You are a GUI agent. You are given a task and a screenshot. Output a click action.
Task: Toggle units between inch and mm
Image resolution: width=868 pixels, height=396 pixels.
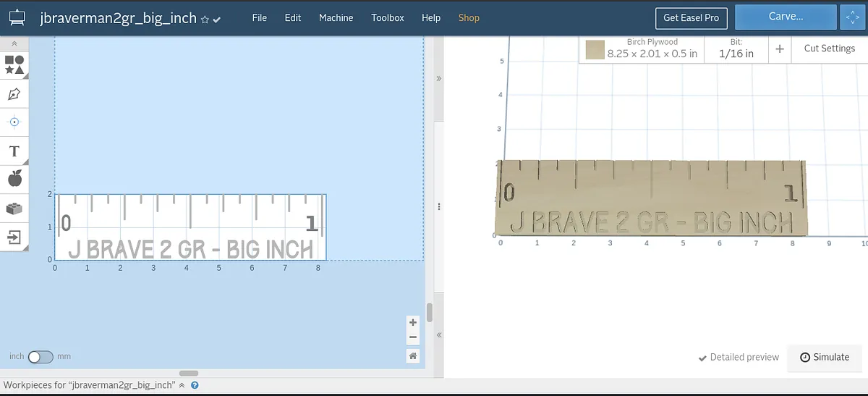[40, 356]
